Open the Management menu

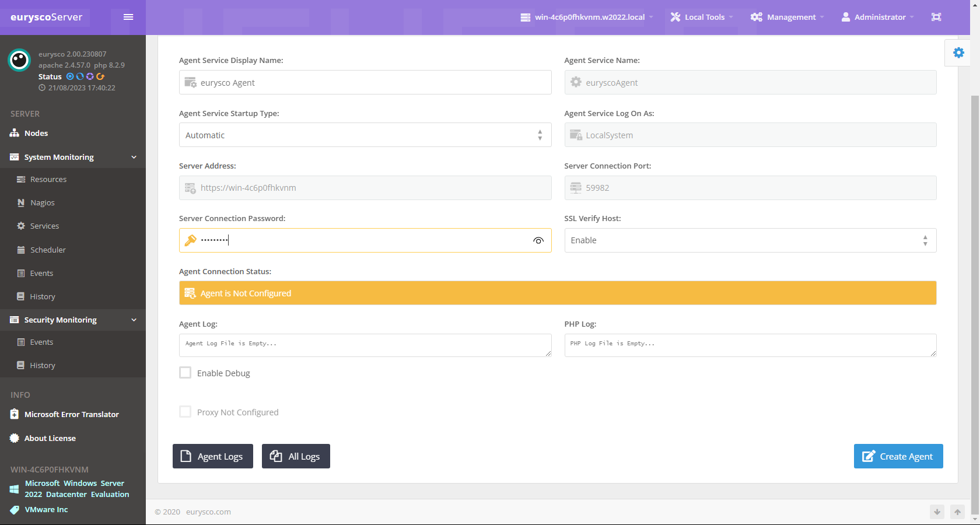[x=787, y=17]
